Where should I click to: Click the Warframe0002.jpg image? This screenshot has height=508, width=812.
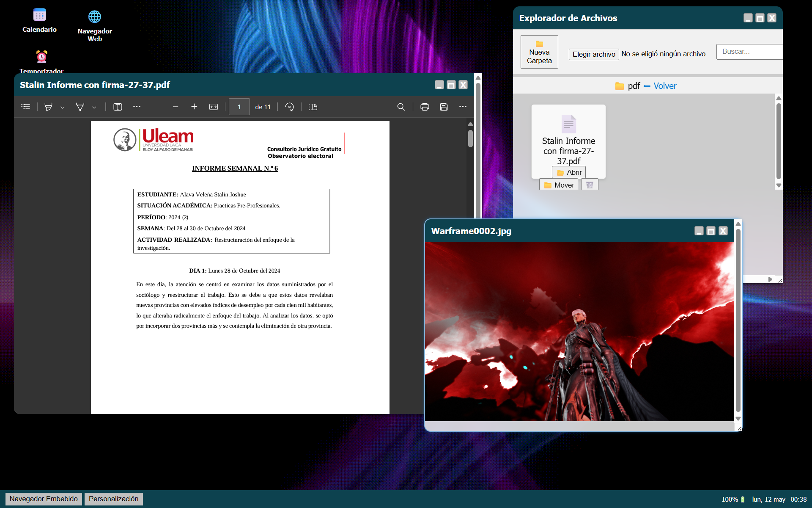579,331
